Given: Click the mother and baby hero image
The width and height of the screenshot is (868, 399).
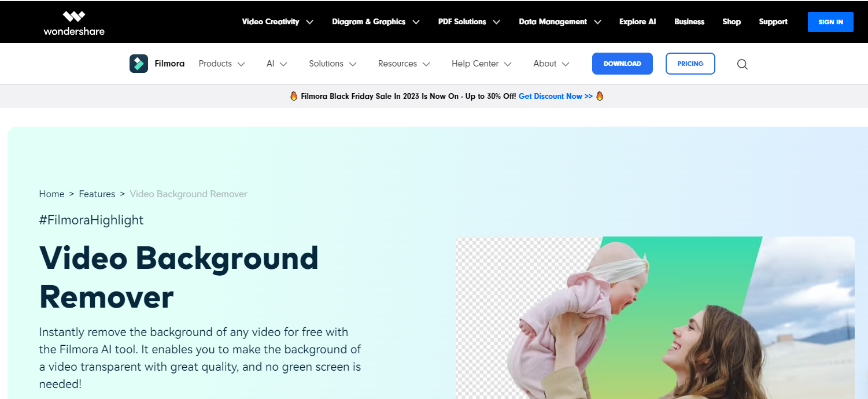Looking at the screenshot, I should pyautogui.click(x=655, y=317).
